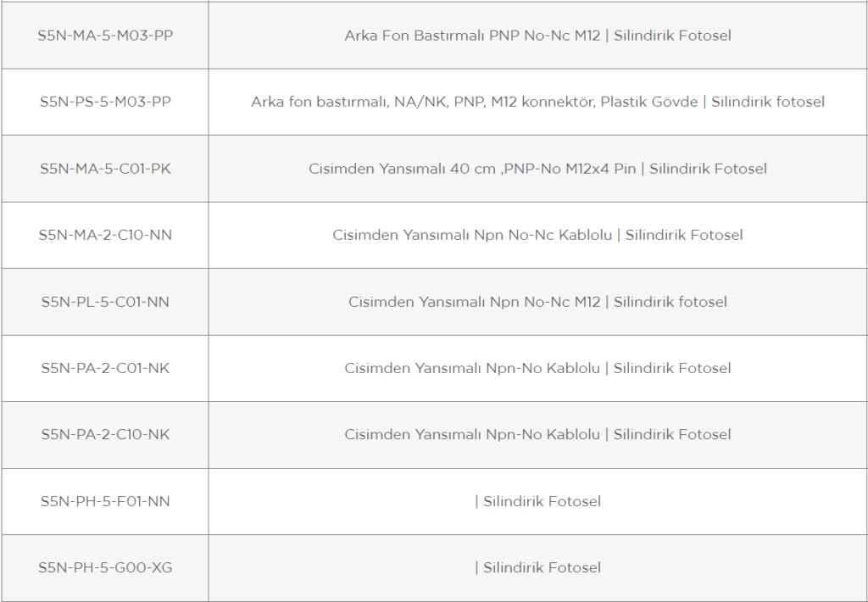Select product code S5N-MA-5-C01-PK
Viewport: 868px width, 602px height.
coord(105,169)
